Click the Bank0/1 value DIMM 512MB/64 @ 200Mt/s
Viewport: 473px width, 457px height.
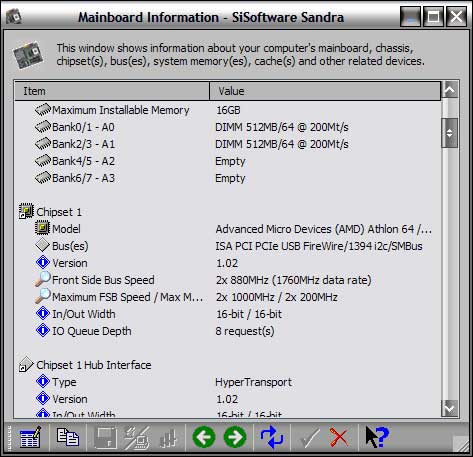pyautogui.click(x=282, y=127)
